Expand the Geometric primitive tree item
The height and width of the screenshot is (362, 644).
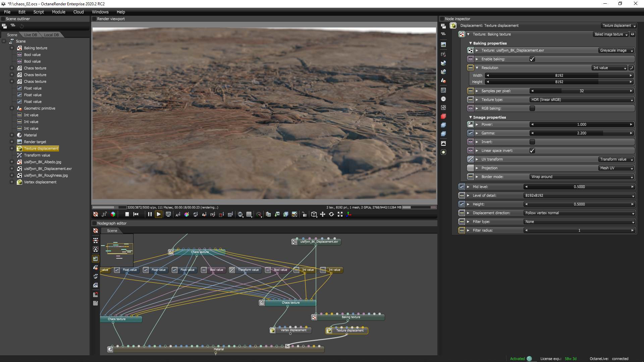pyautogui.click(x=12, y=108)
